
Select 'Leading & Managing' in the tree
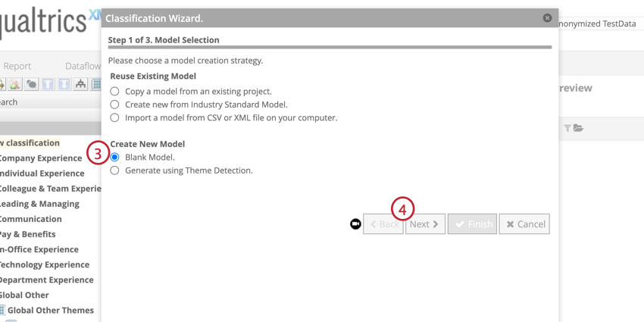click(39, 204)
